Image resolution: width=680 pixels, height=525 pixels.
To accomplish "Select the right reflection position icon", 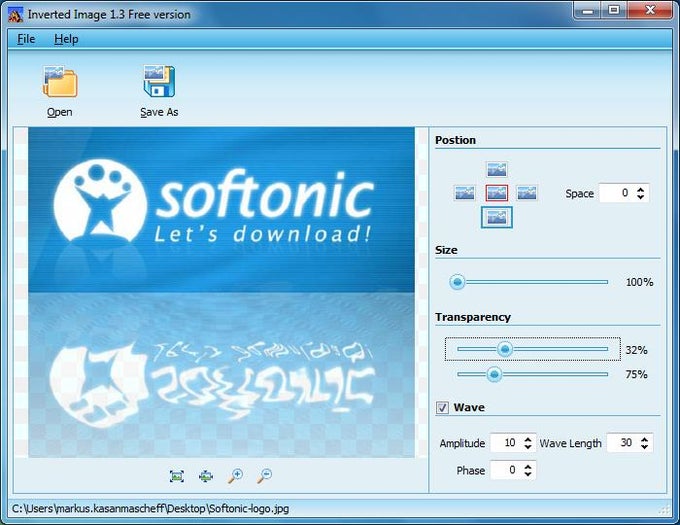I will pos(527,192).
